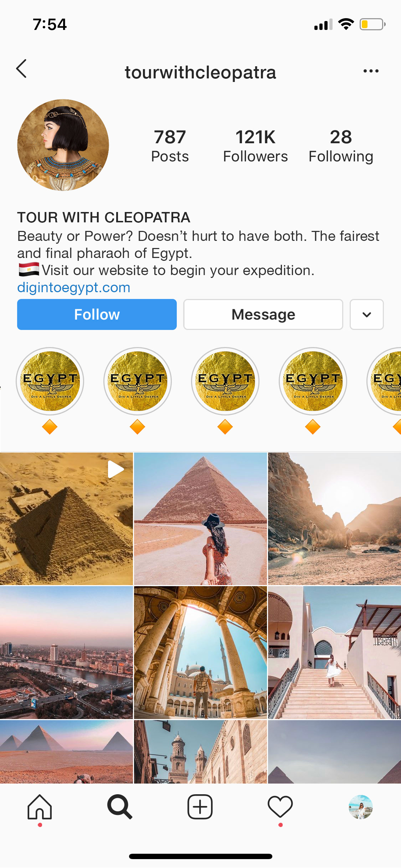View the 28 Following list

[341, 146]
